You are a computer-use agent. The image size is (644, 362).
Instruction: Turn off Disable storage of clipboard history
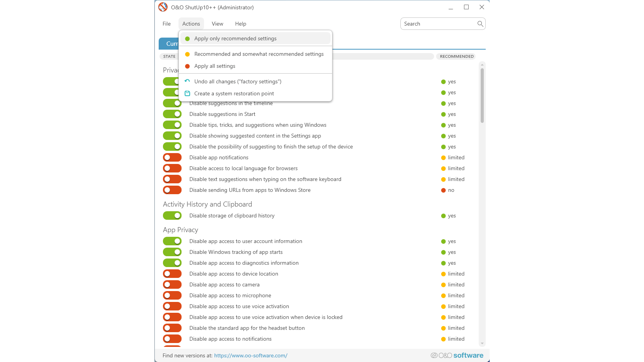click(172, 215)
